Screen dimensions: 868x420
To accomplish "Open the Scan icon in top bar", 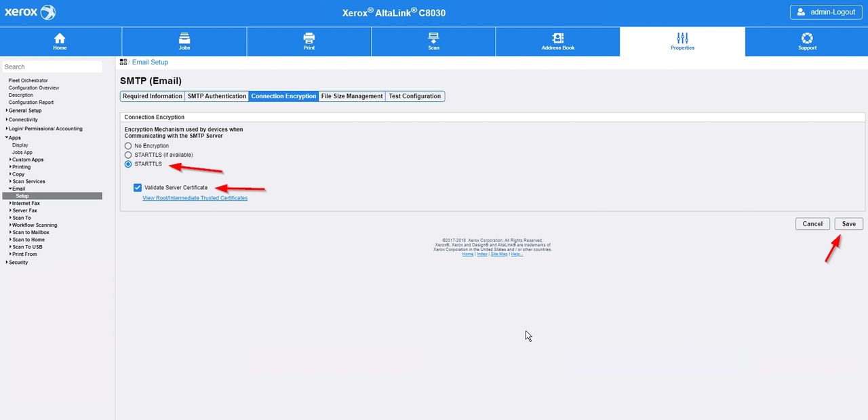I will (433, 38).
